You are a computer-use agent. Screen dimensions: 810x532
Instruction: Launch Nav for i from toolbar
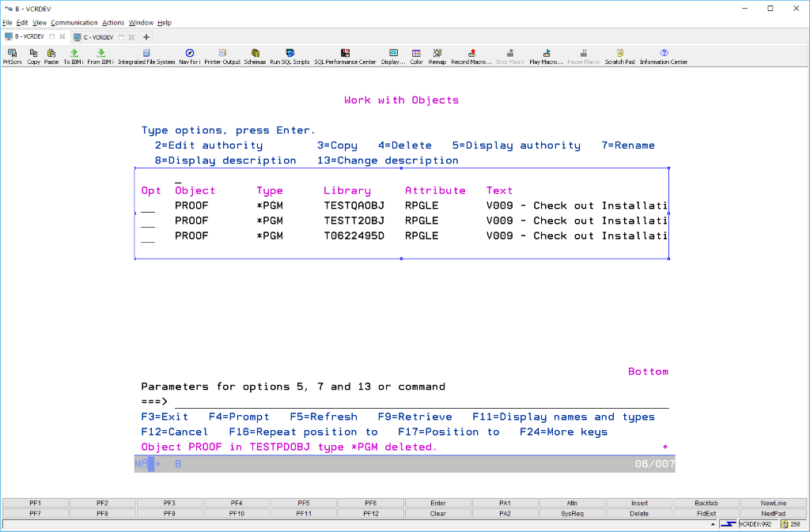coord(189,56)
